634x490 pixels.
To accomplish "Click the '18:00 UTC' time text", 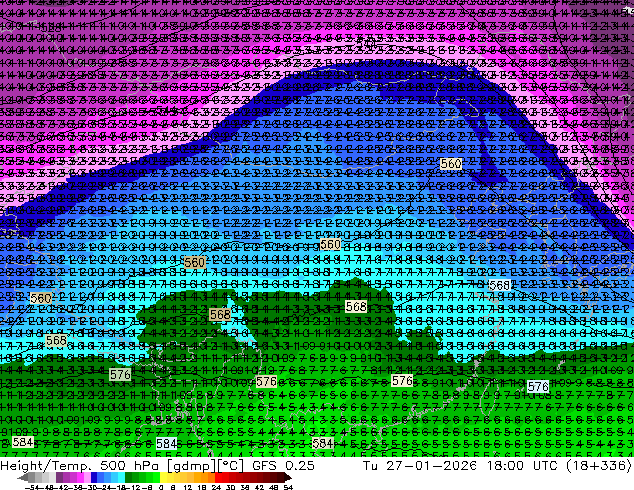I will [x=524, y=466].
